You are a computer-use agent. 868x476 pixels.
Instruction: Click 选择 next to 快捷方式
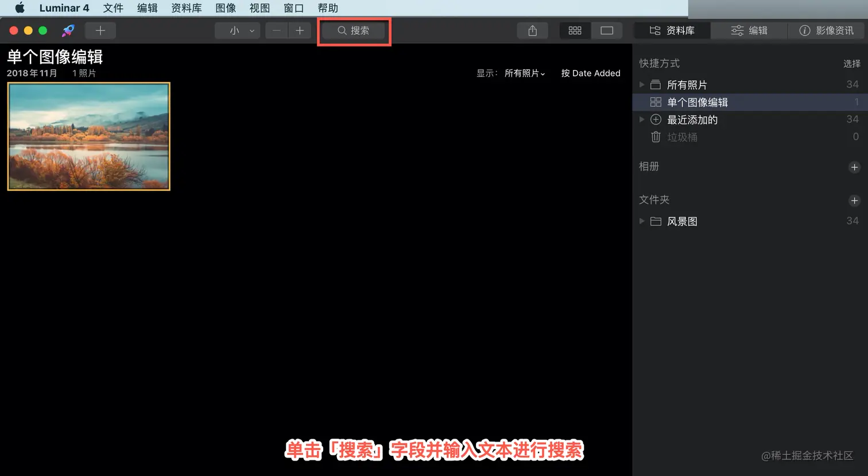point(852,64)
